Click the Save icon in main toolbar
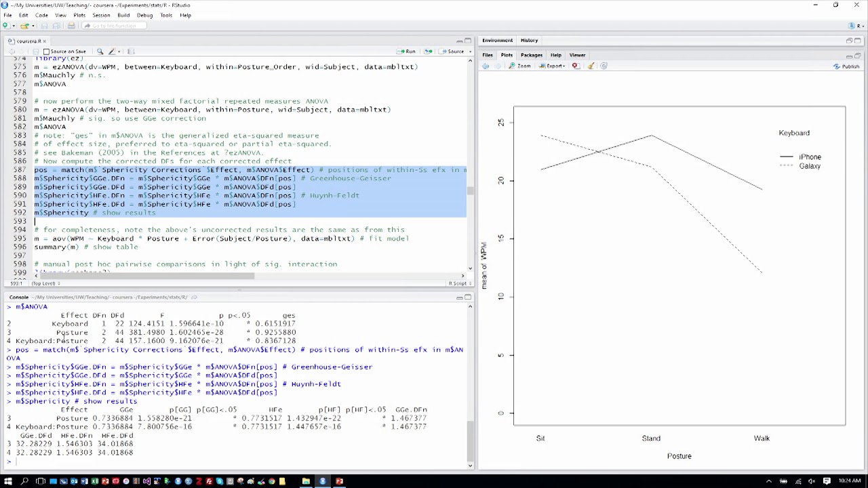The height and width of the screenshot is (488, 868). point(44,26)
